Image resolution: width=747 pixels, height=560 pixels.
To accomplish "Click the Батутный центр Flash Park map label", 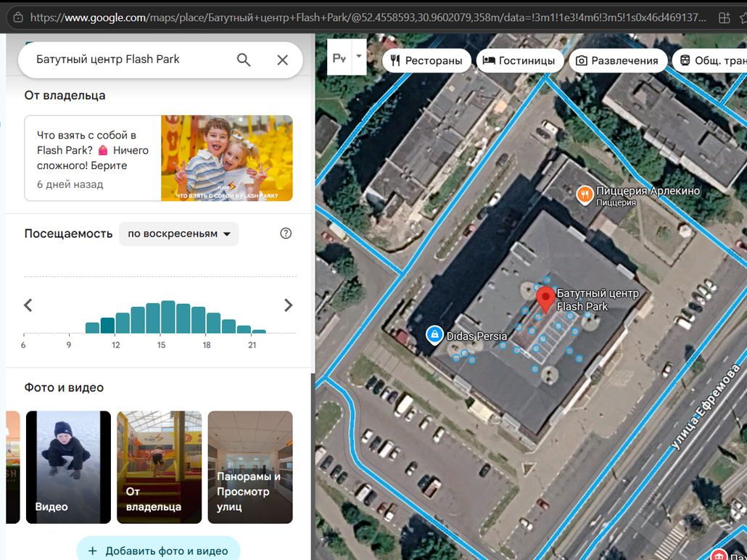I will point(598,300).
